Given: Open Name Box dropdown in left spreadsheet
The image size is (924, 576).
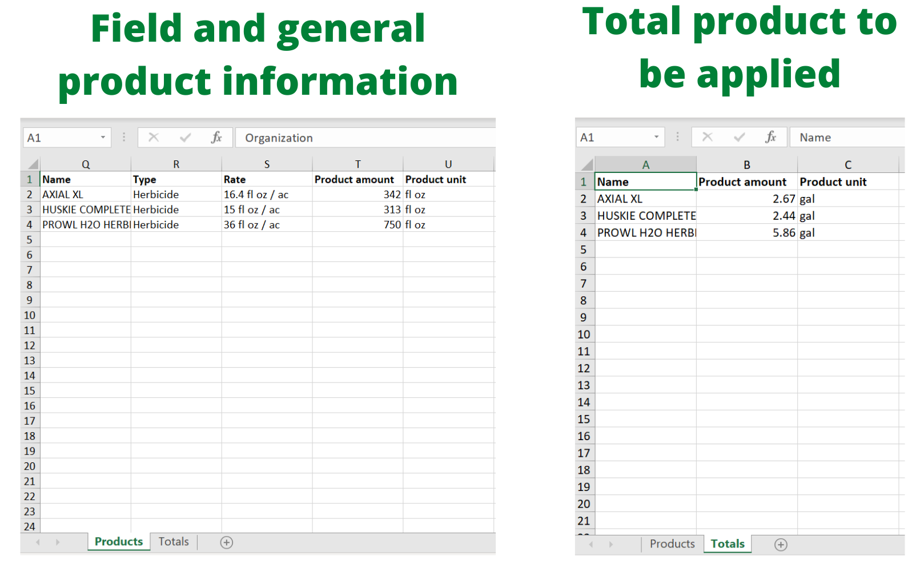Looking at the screenshot, I should coord(103,138).
